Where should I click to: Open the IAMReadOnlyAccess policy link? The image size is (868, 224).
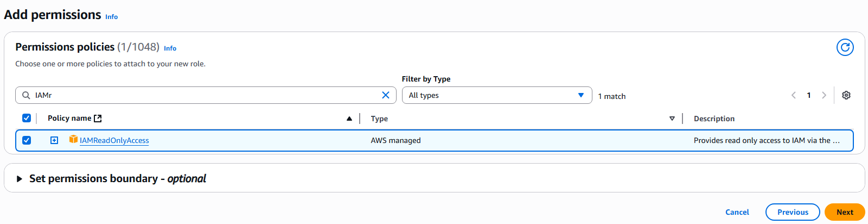point(114,140)
